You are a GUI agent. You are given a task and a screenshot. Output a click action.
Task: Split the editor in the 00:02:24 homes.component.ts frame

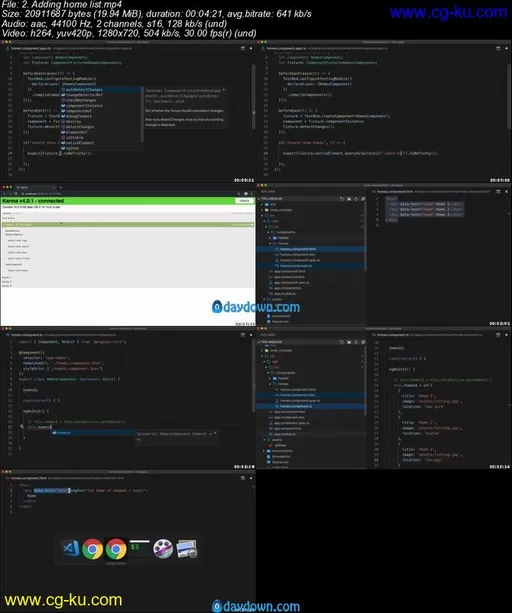coord(498,335)
